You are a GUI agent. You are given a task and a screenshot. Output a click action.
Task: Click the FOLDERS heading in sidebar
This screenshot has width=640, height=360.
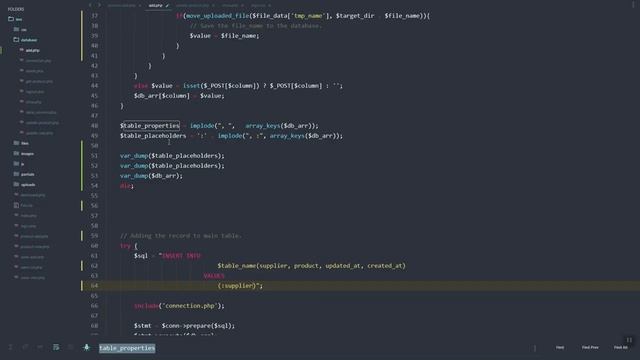[16, 9]
